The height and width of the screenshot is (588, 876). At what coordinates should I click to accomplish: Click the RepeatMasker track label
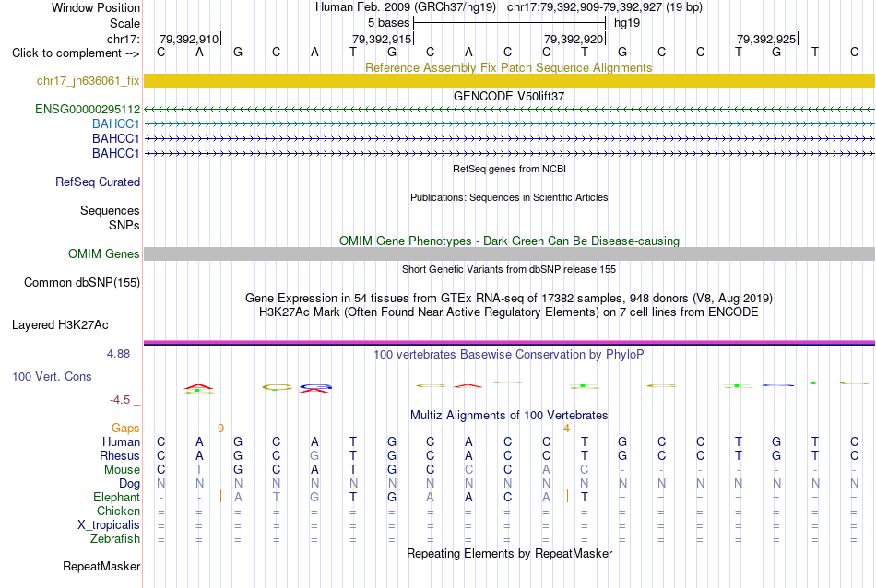101,566
